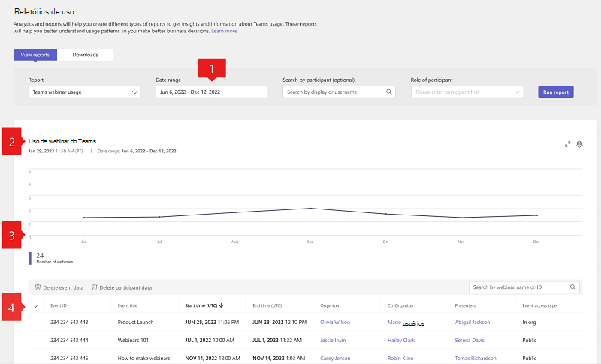Click the Delete event data trash icon

pyautogui.click(x=38, y=287)
